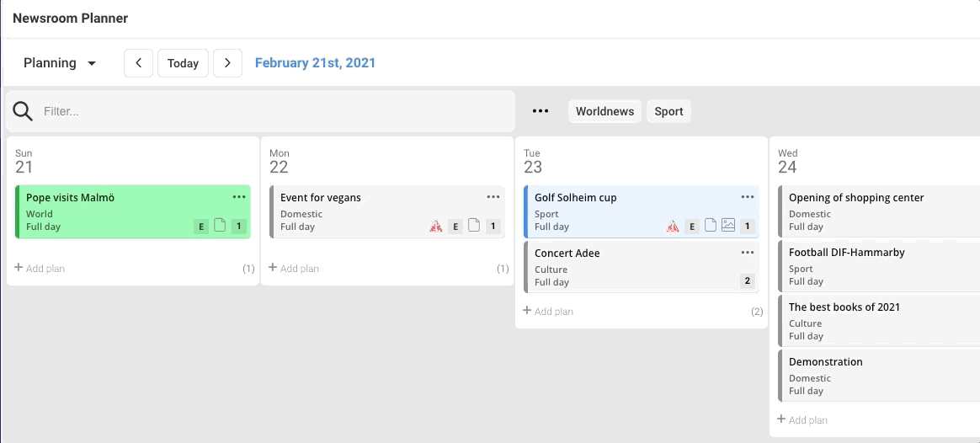Image resolution: width=980 pixels, height=443 pixels.
Task: Open the three-dot menu on Concert Adee
Action: point(748,253)
